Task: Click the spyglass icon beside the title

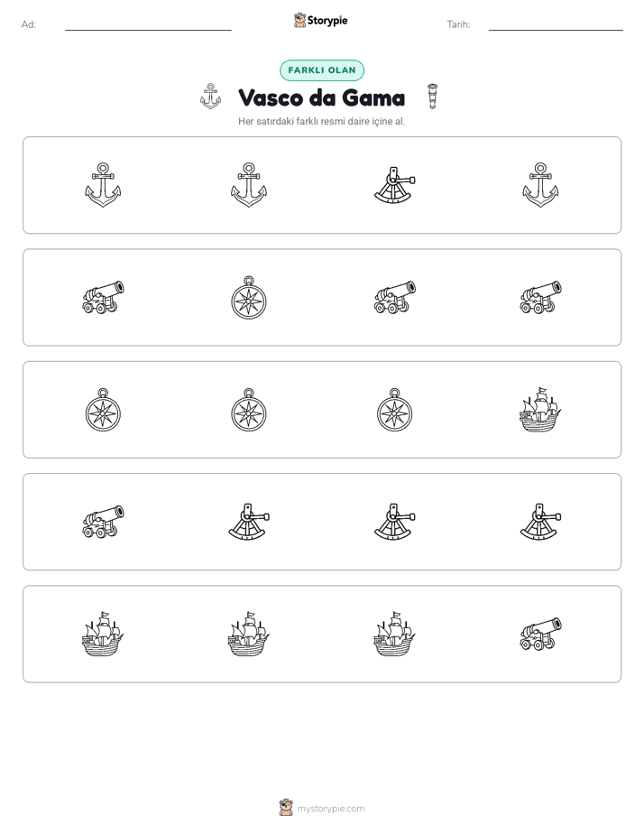Action: click(x=433, y=97)
